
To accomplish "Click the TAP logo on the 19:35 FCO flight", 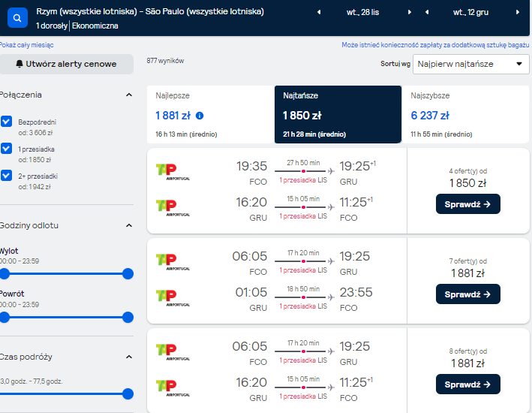I will click(x=173, y=172).
